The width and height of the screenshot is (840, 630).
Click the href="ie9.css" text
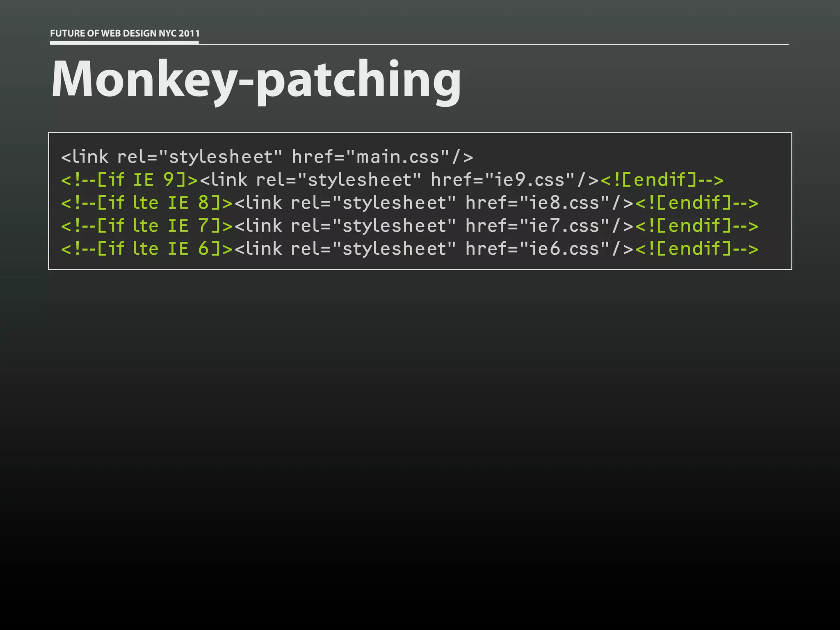pos(502,180)
